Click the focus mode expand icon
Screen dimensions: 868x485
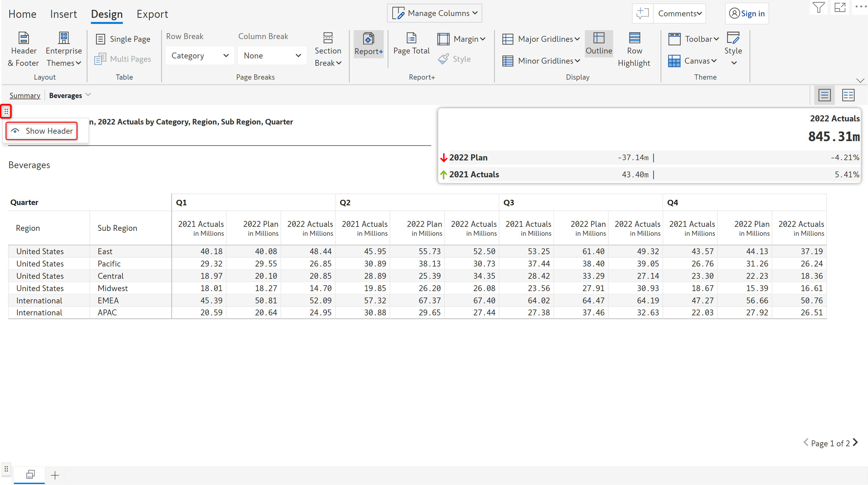pyautogui.click(x=840, y=7)
